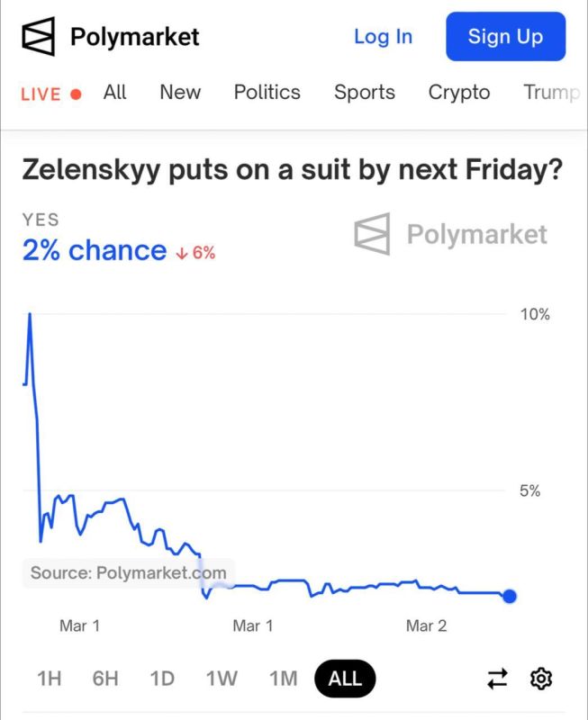
Task: Click the red LIVE indicator dot
Action: [76, 94]
